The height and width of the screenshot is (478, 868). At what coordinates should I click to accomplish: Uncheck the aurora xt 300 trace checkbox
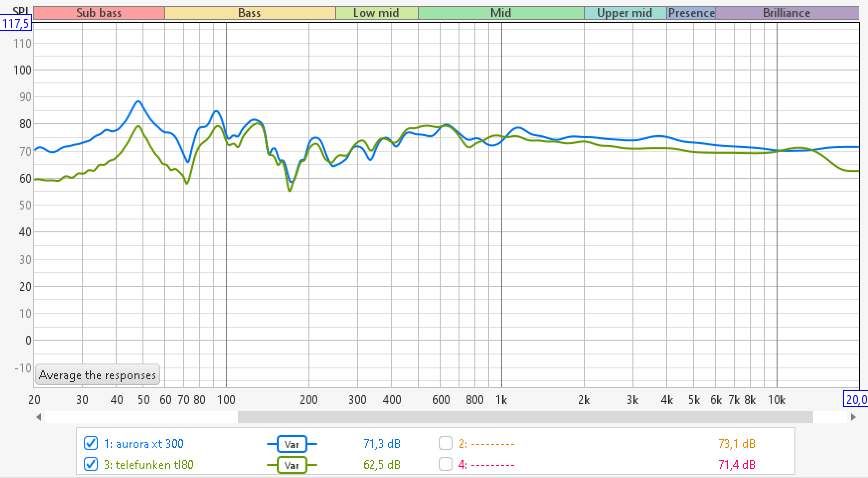click(91, 443)
